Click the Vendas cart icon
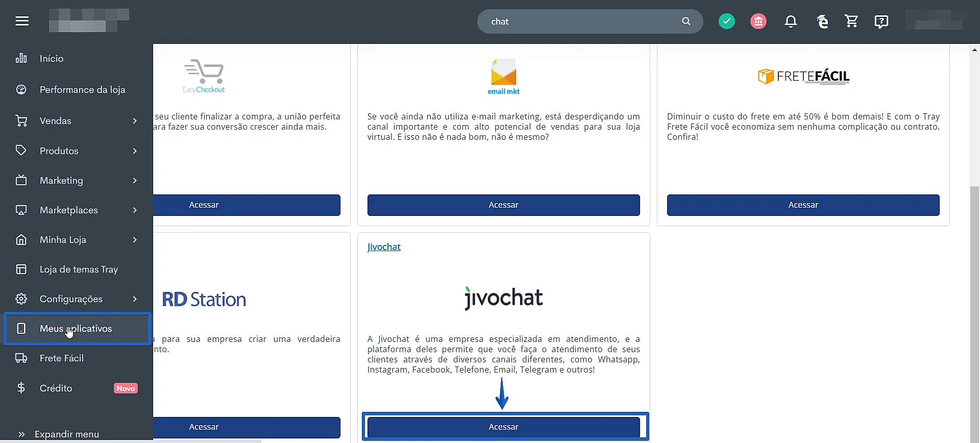Viewport: 980px width, 443px height. tap(21, 121)
